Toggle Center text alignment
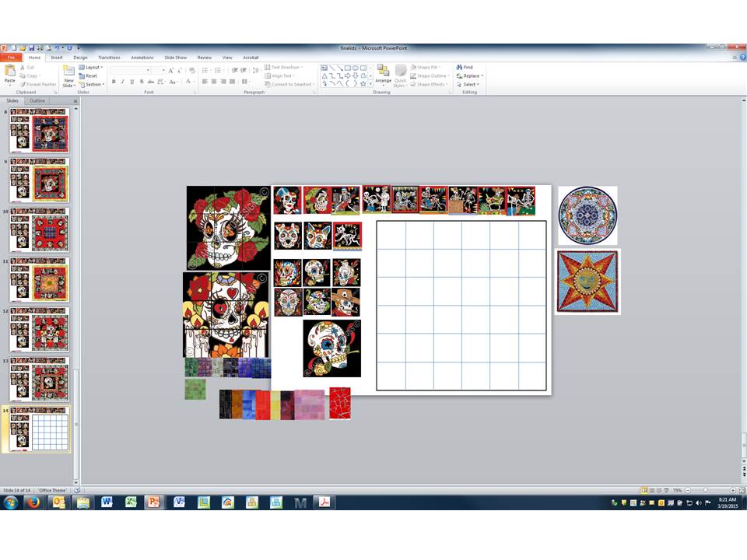This screenshot has height=560, width=747. (214, 82)
